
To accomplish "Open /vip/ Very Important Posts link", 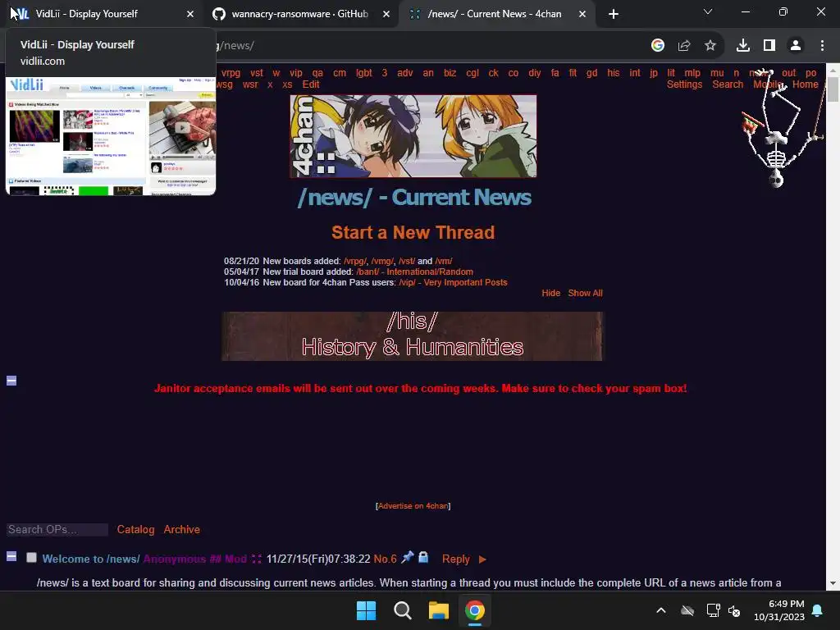I will [453, 282].
